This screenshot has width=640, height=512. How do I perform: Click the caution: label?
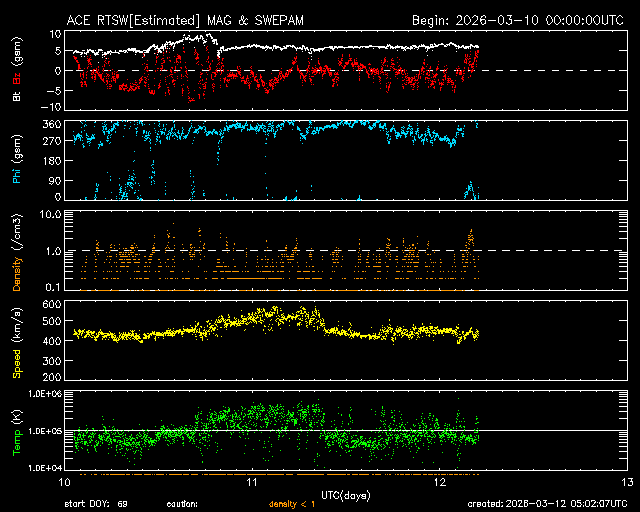182,505
